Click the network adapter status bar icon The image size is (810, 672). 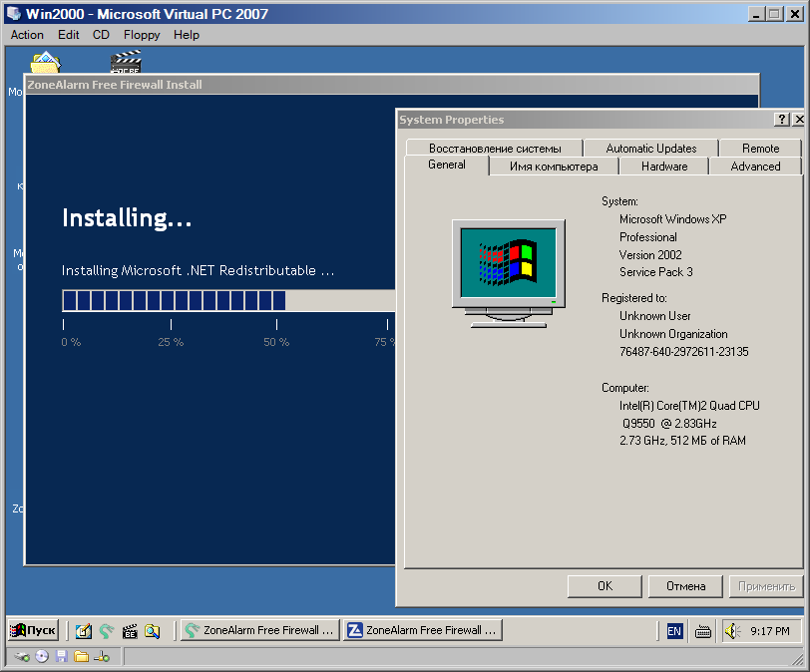102,656
